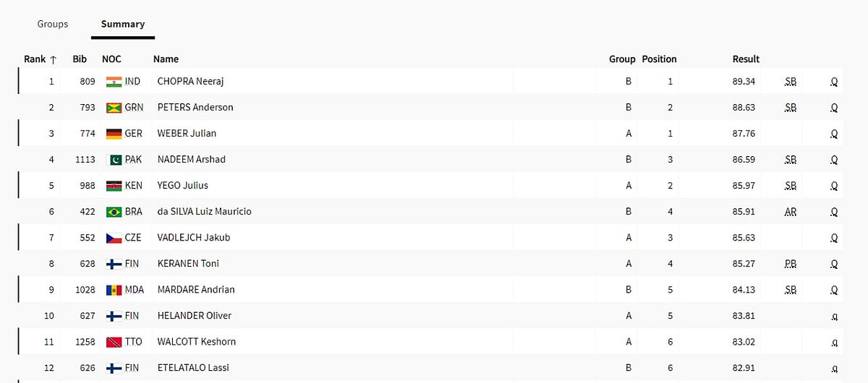
Task: Click the India flag icon
Action: pos(114,82)
